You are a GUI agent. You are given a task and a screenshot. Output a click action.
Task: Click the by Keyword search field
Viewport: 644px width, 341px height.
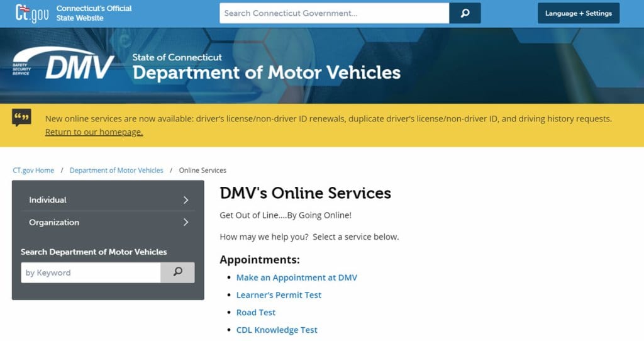[x=91, y=272]
